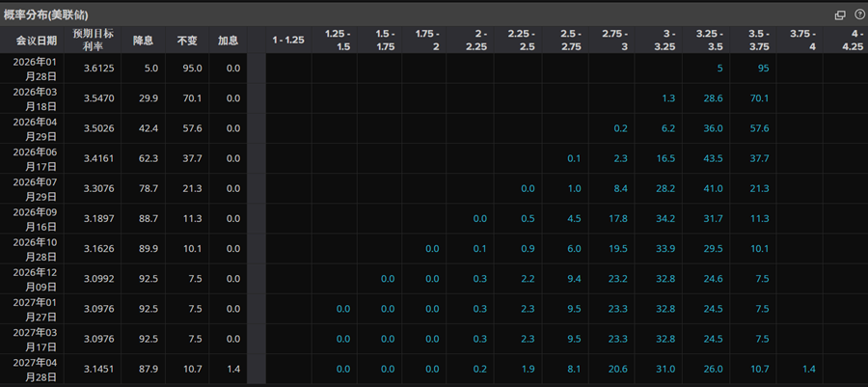Select the 2.75 - 3 rate range header
Viewport: 868px width, 387px height.
(x=615, y=41)
